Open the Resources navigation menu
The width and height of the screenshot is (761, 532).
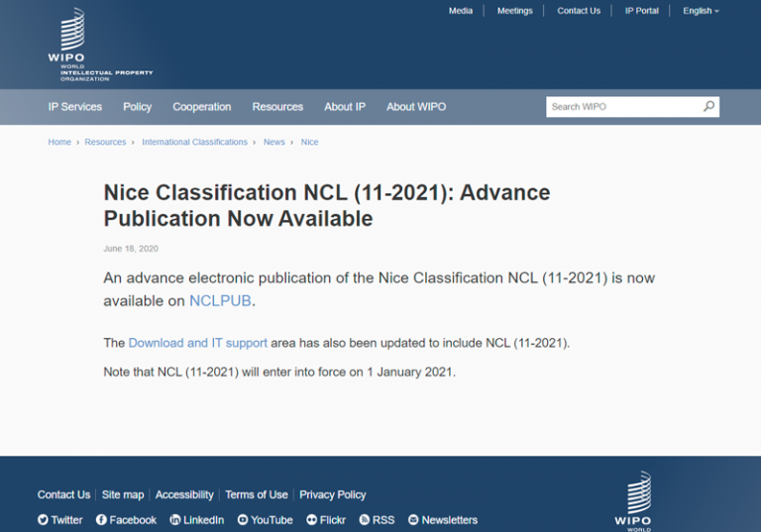(277, 107)
